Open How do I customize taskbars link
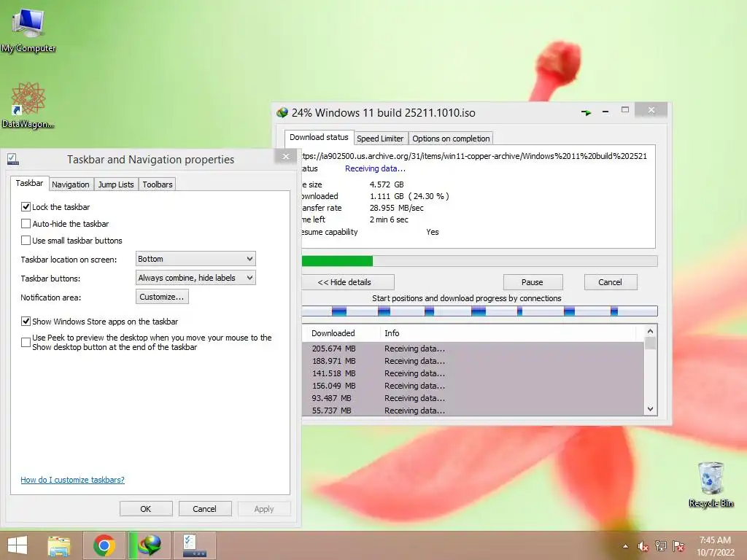The image size is (747, 560). (x=72, y=480)
